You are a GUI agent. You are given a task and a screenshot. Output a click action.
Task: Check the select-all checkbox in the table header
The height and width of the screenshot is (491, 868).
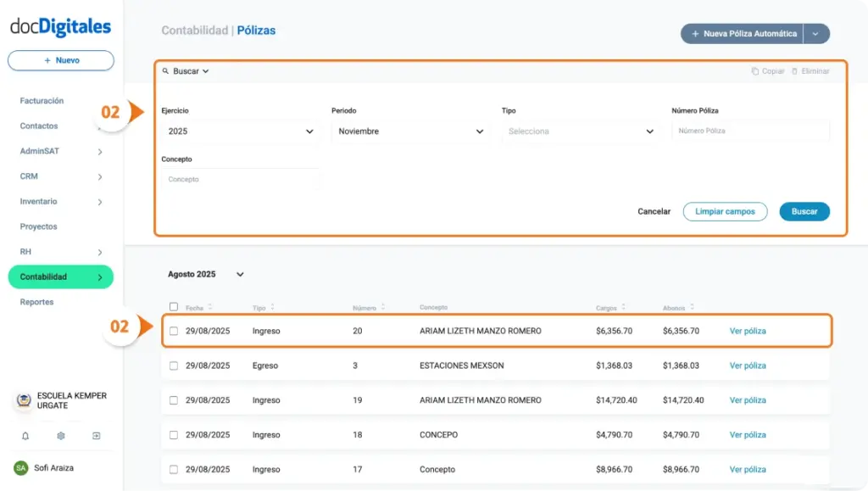pos(174,307)
